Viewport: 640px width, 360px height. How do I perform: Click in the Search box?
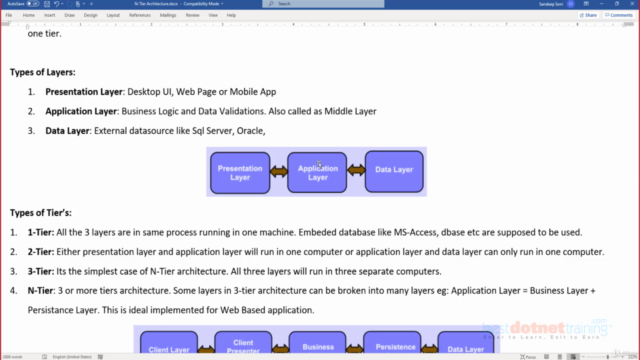[x=323, y=4]
